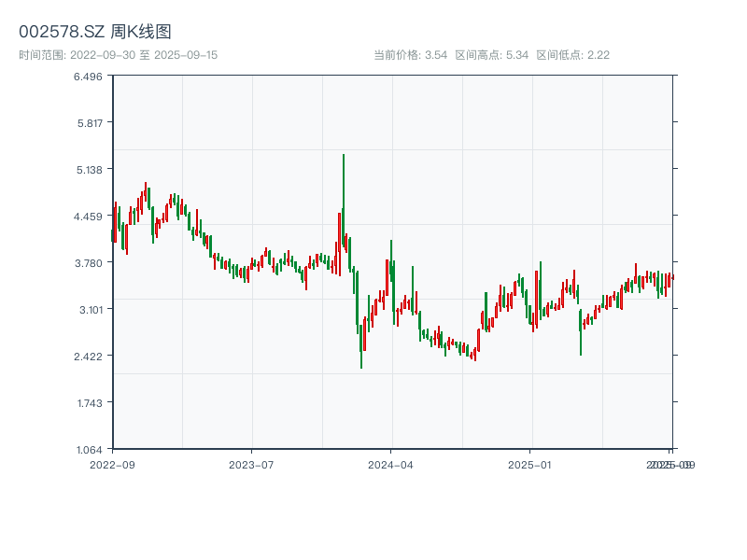Click the overlapping 2025-09 date label

(671, 464)
